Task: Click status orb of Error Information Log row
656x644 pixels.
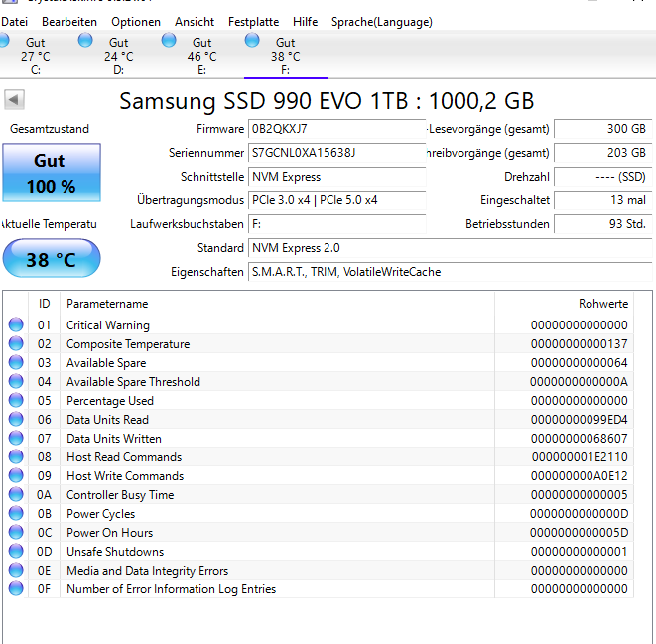Action: pos(16,588)
